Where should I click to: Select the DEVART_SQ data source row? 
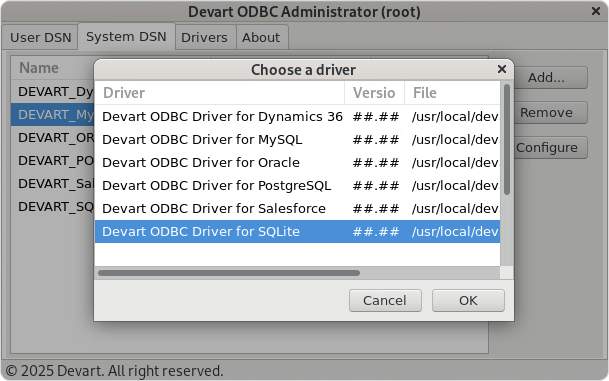[x=53, y=207]
